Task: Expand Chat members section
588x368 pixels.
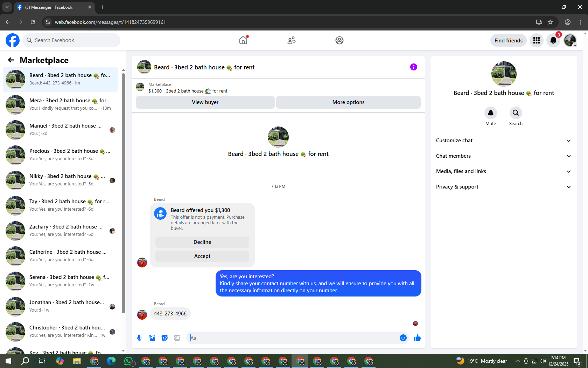Action: coord(504,156)
